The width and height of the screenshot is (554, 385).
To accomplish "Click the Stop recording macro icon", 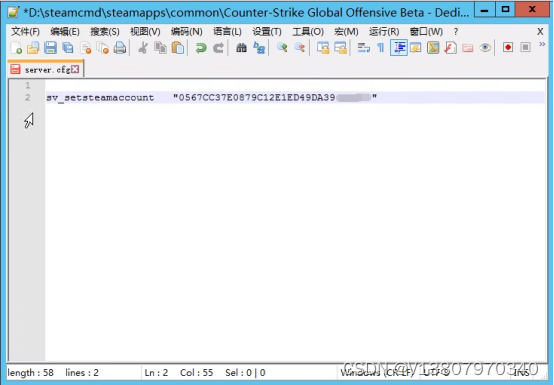I will (x=525, y=47).
